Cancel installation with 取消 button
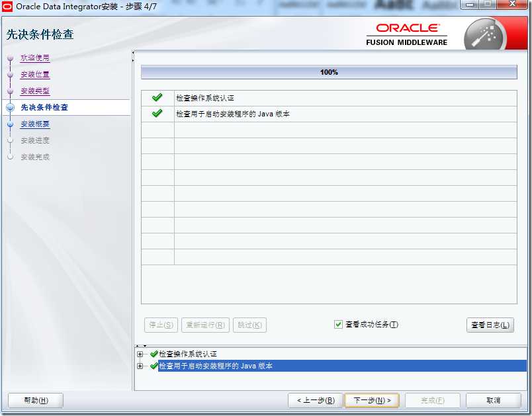 [x=494, y=400]
